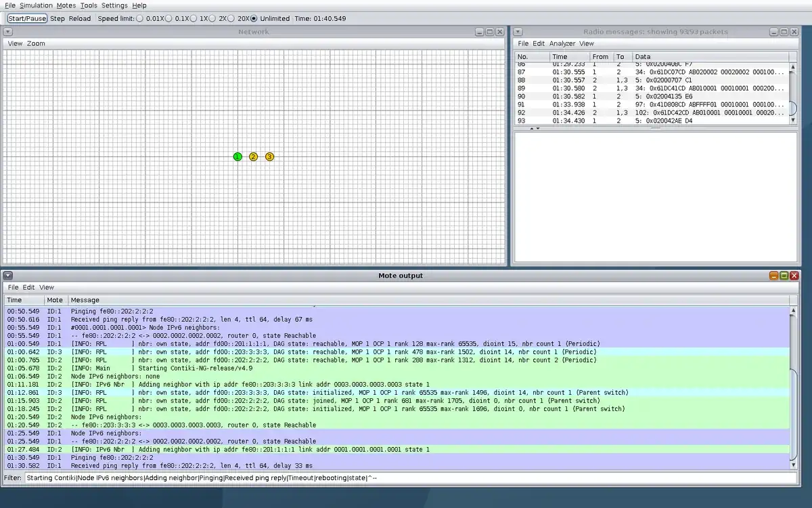Sort Radio messages by No. column

click(x=531, y=57)
